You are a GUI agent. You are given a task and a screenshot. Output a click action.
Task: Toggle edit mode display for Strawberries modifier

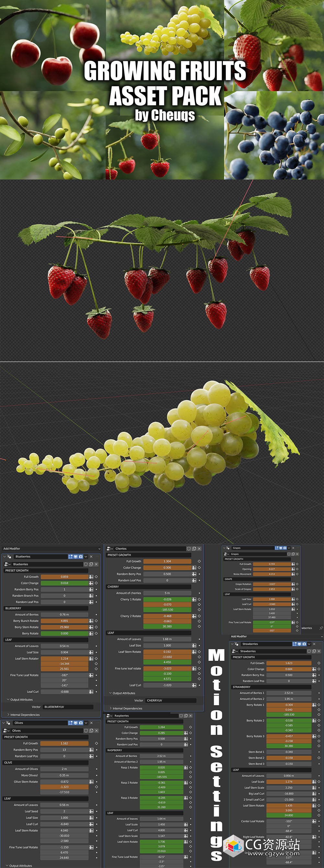coord(295,644)
